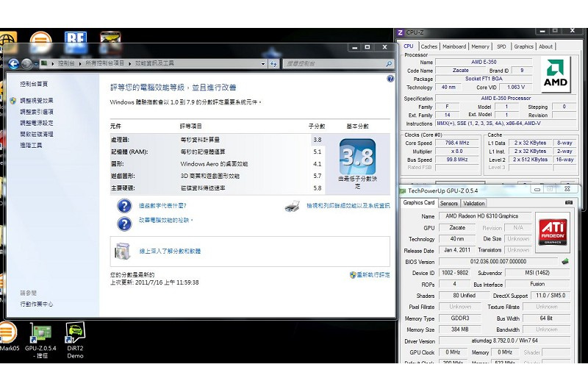Open 調整視覺效果 sidebar link
588x392 pixels.
36,101
